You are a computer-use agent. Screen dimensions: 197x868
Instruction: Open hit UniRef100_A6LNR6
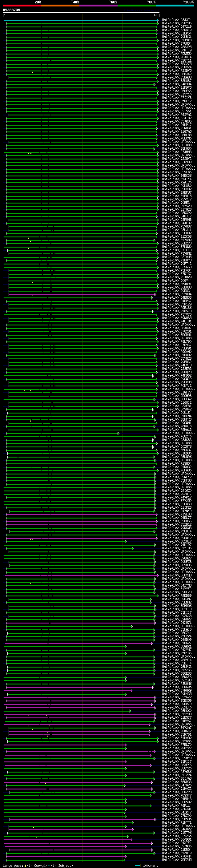point(177,457)
